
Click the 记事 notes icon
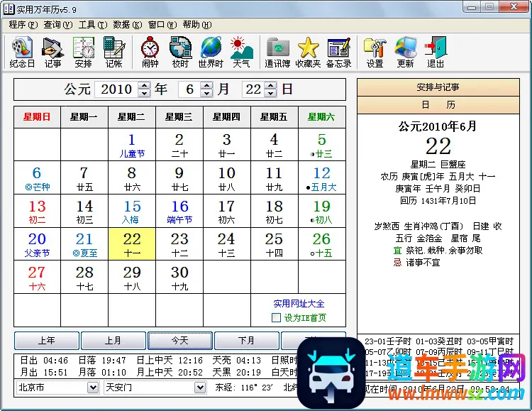click(x=52, y=52)
